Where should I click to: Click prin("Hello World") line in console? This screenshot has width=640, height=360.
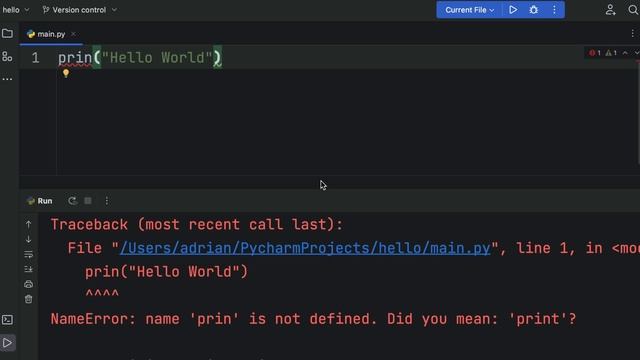pyautogui.click(x=166, y=272)
